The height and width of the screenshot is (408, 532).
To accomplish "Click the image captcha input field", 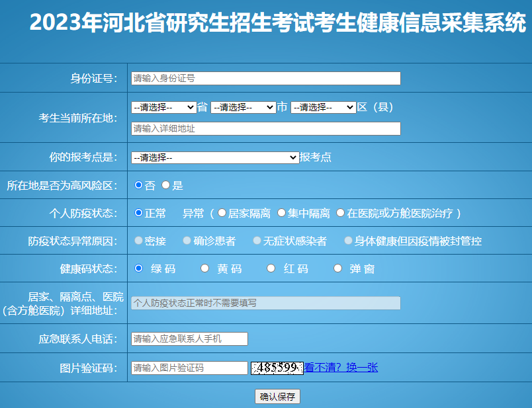I will pyautogui.click(x=189, y=368).
